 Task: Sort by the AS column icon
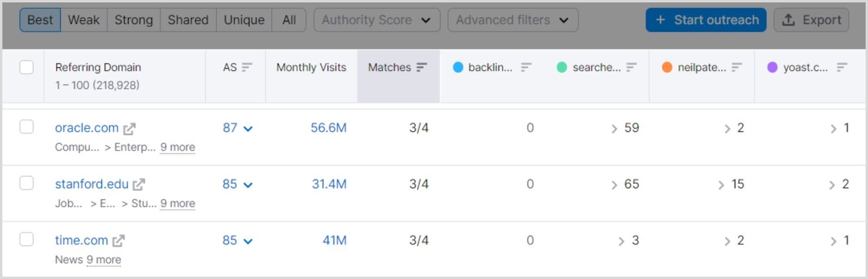(x=247, y=67)
